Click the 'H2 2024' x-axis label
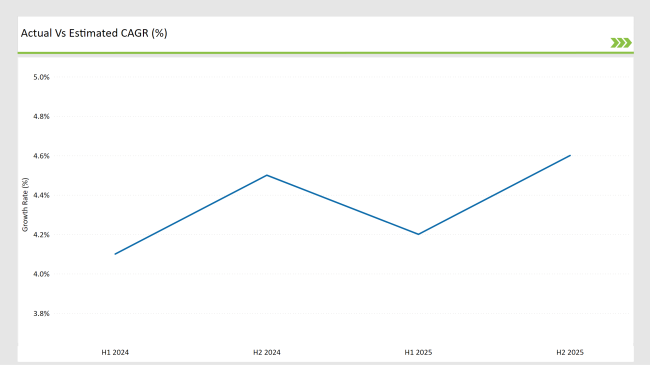The image size is (650, 370). 267,352
